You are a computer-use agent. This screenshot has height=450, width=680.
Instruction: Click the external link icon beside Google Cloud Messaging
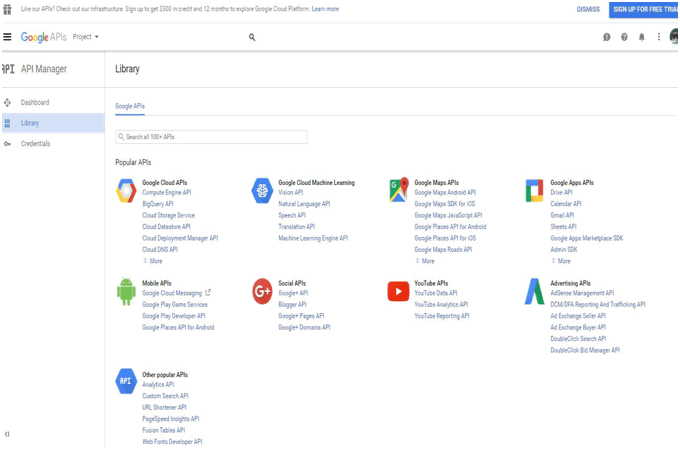(208, 293)
